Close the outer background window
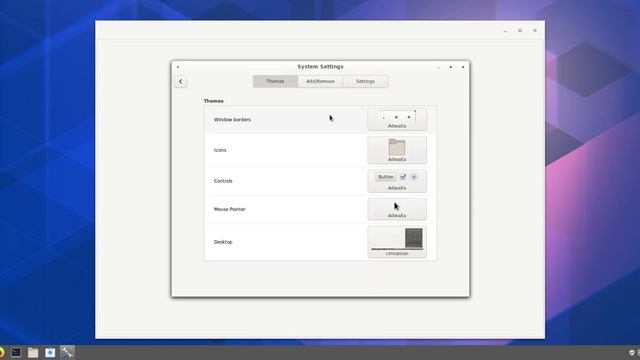The height and width of the screenshot is (360, 640). point(535,30)
